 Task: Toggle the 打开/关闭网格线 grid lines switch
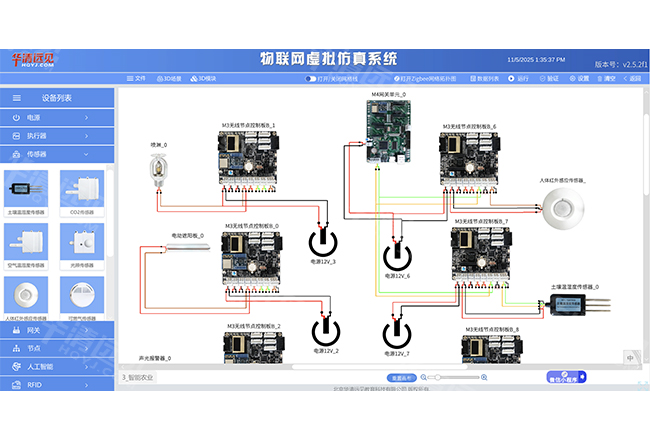pyautogui.click(x=311, y=78)
